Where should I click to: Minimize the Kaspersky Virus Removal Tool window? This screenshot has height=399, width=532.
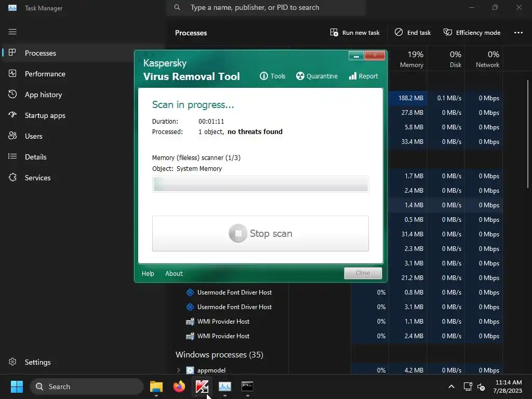pyautogui.click(x=356, y=56)
